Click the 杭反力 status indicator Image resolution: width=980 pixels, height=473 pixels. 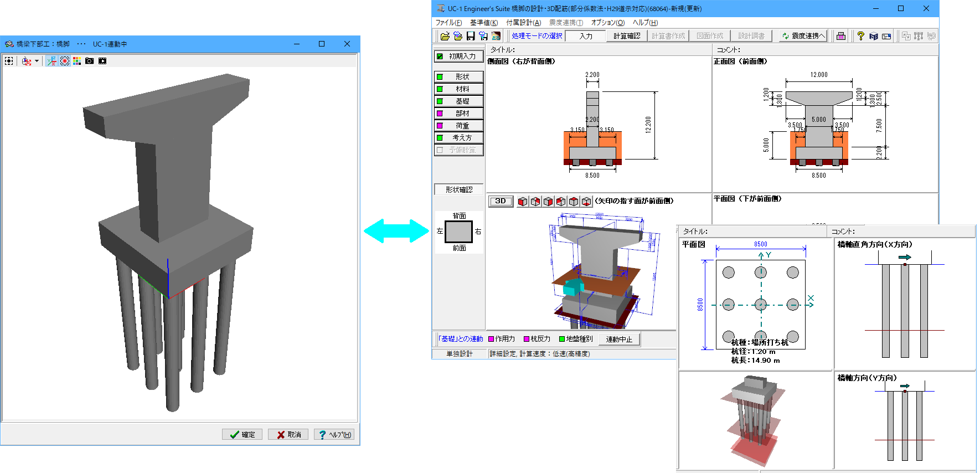(x=537, y=338)
